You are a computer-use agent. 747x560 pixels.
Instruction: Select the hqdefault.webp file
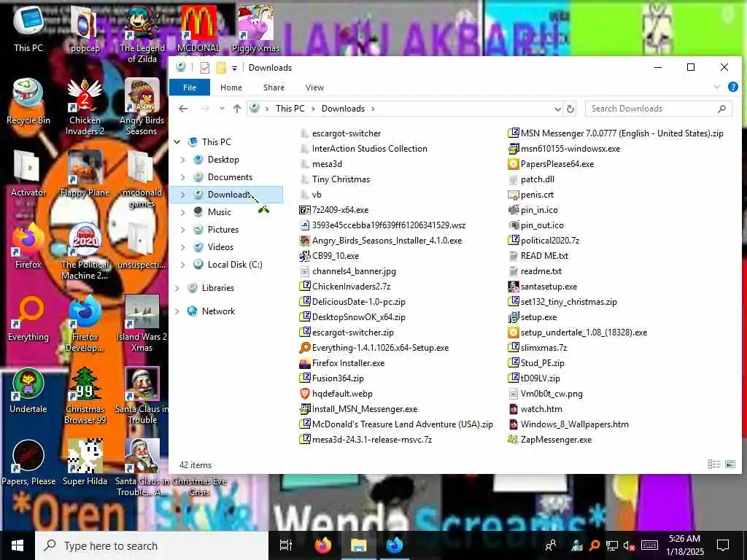(x=336, y=394)
